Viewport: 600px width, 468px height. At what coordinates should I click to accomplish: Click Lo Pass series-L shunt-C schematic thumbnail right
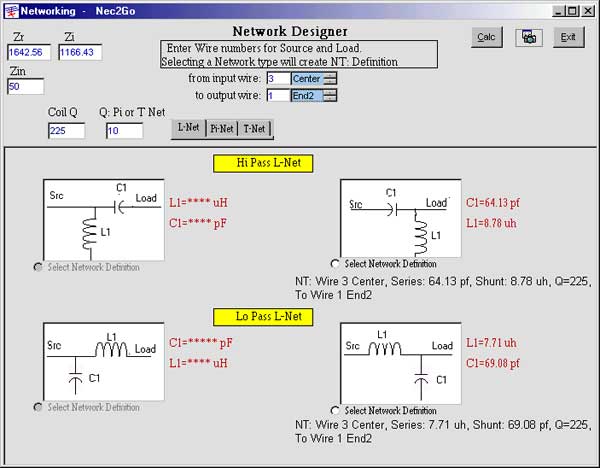pos(401,363)
